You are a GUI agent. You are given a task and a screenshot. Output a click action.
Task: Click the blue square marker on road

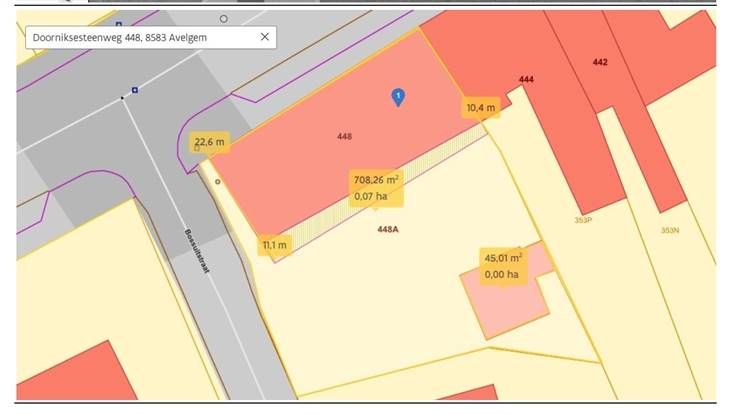135,90
